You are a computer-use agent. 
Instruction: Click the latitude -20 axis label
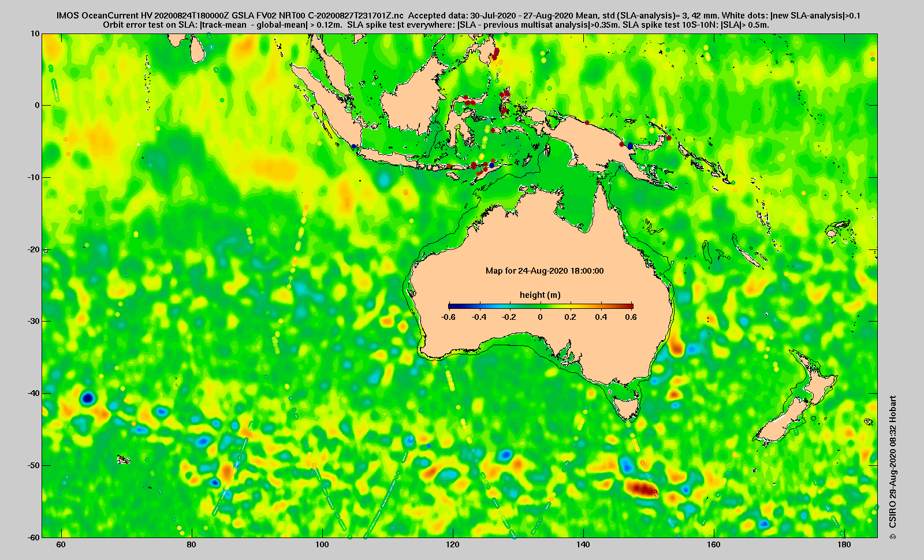[34, 249]
